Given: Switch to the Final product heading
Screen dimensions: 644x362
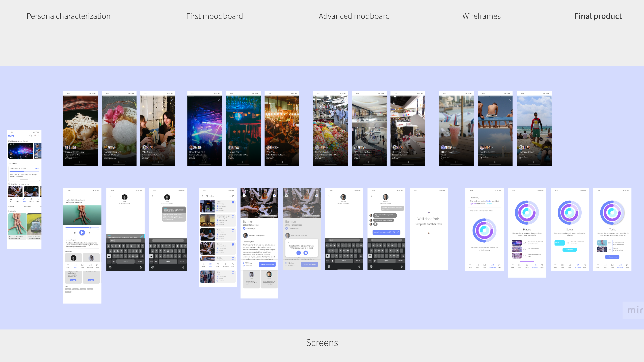Looking at the screenshot, I should [598, 16].
